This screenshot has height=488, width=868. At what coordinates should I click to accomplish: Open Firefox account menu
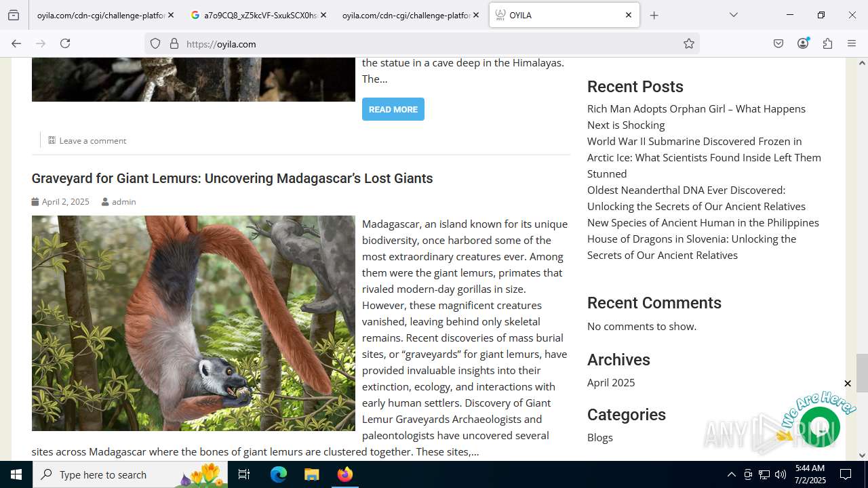tap(803, 43)
